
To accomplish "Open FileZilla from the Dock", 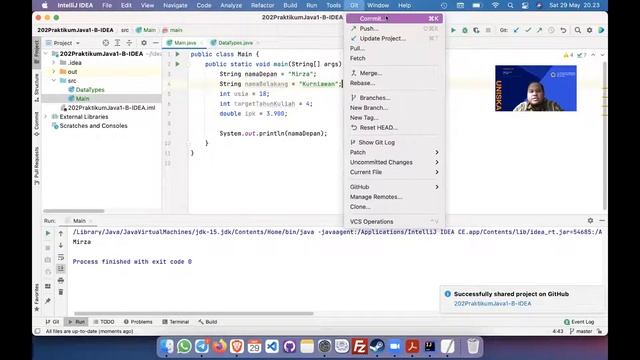I will [360, 347].
